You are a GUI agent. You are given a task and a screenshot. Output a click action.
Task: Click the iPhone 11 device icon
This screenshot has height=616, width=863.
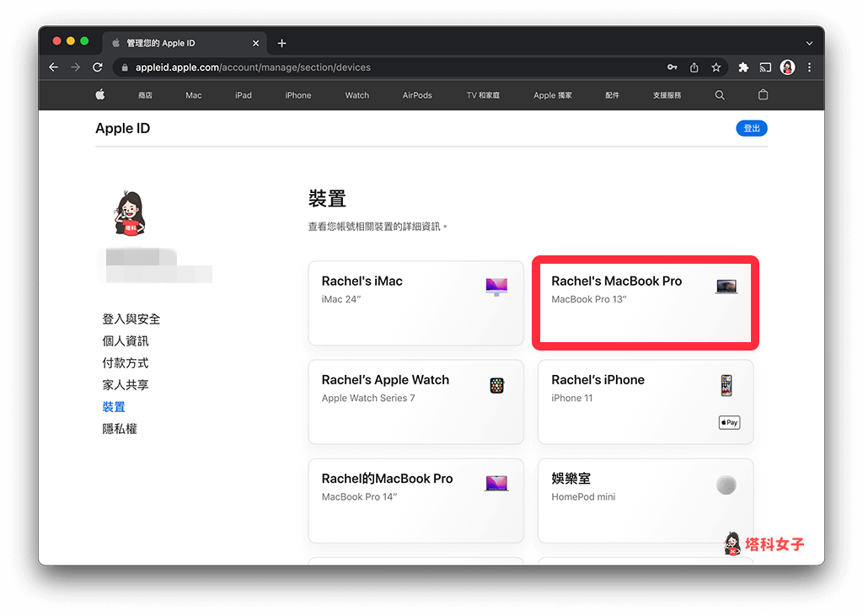726,385
